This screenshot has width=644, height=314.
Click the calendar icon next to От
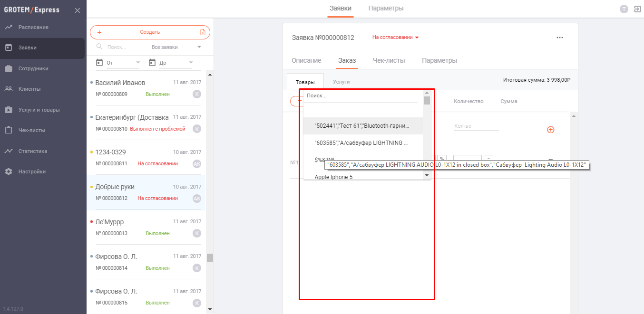(99, 62)
